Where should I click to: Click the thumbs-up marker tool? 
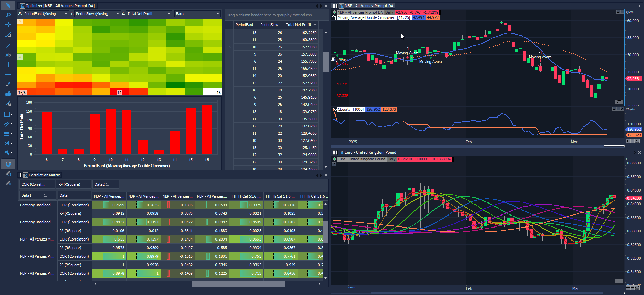pyautogui.click(x=8, y=94)
